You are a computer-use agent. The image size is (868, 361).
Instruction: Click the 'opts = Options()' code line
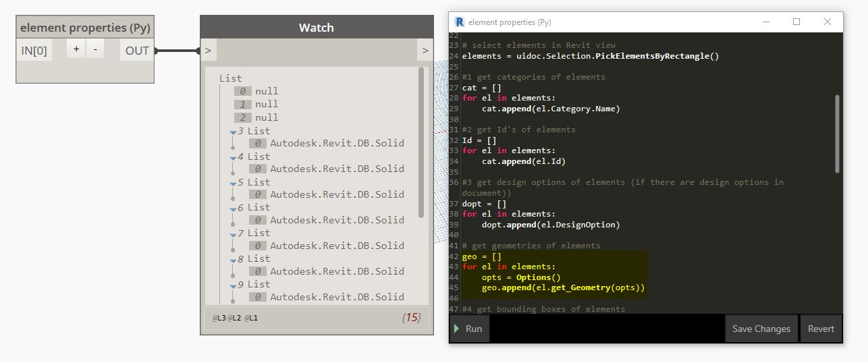[x=521, y=277]
